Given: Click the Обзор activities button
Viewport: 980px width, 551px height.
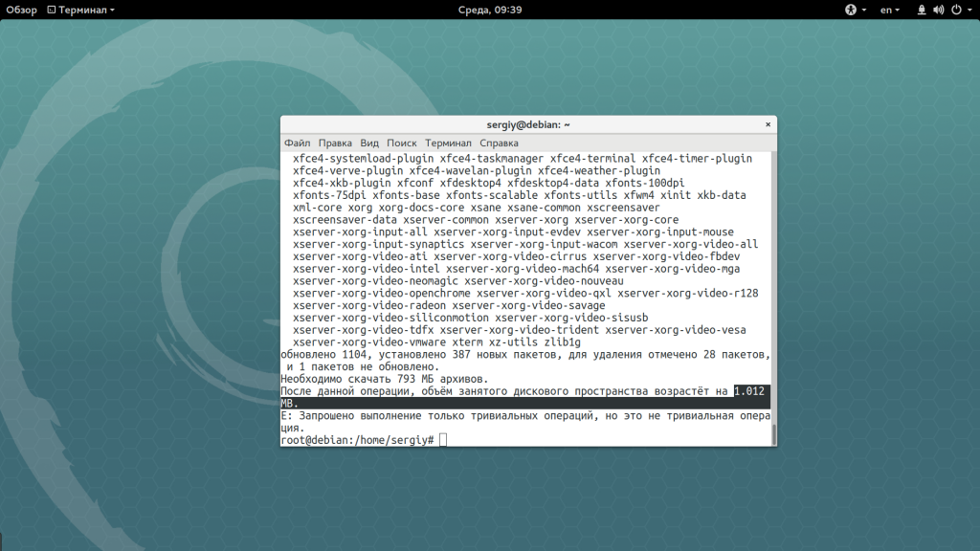Looking at the screenshot, I should pos(21,10).
